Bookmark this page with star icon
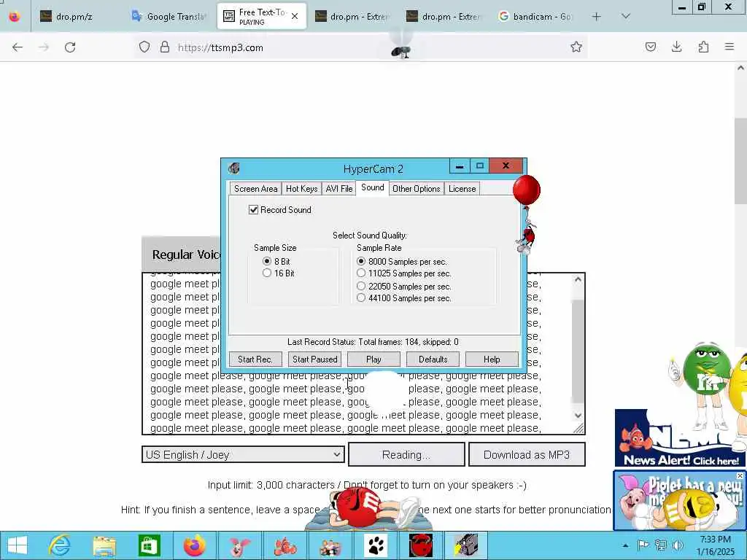747x560 pixels. 576,47
